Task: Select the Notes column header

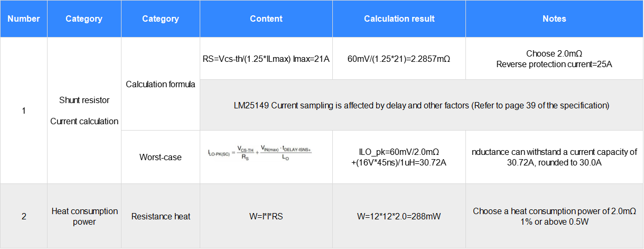Action: click(554, 19)
